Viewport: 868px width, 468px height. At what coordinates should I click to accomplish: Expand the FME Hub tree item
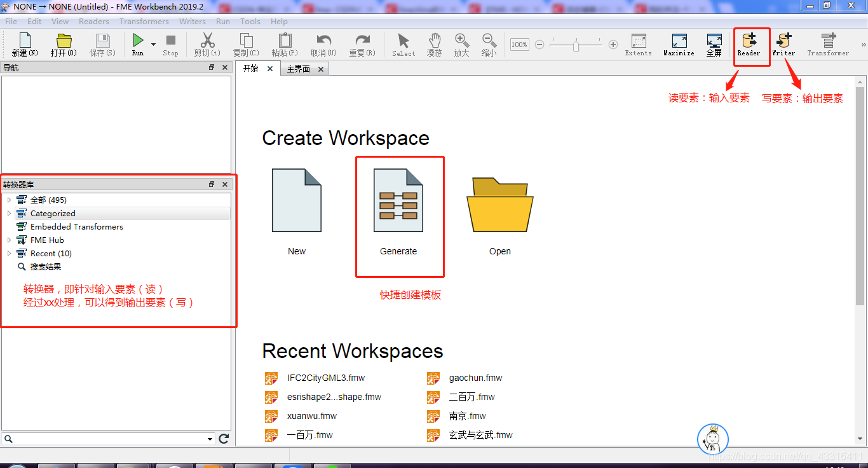coord(9,240)
